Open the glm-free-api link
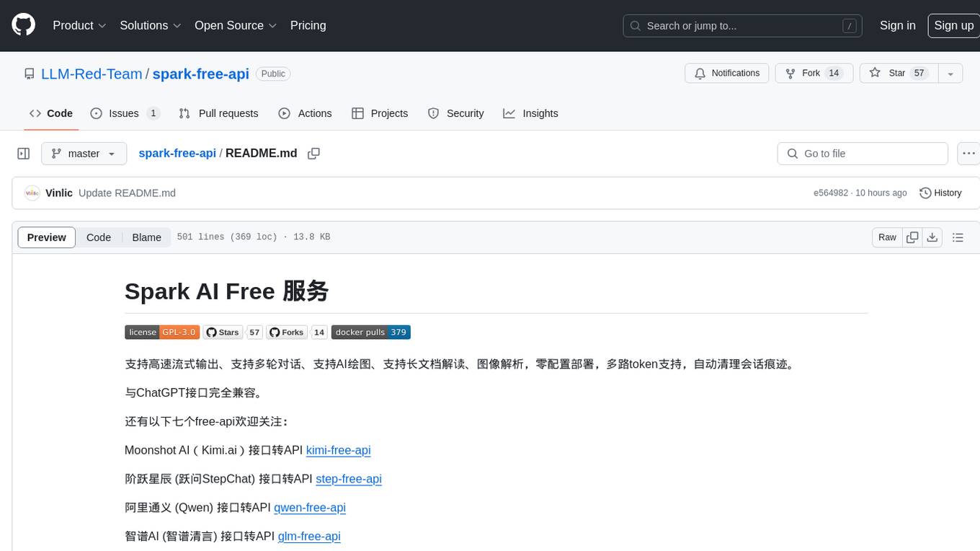980x551 pixels. point(309,537)
